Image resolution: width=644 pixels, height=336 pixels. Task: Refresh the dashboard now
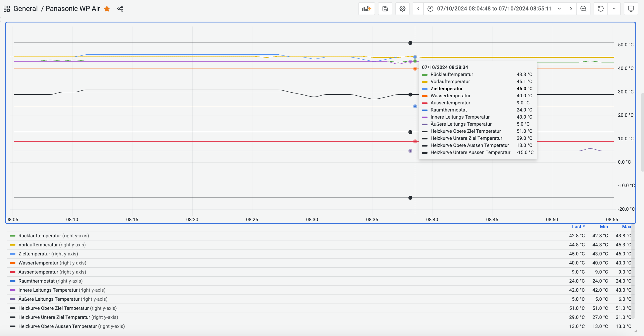coord(600,9)
